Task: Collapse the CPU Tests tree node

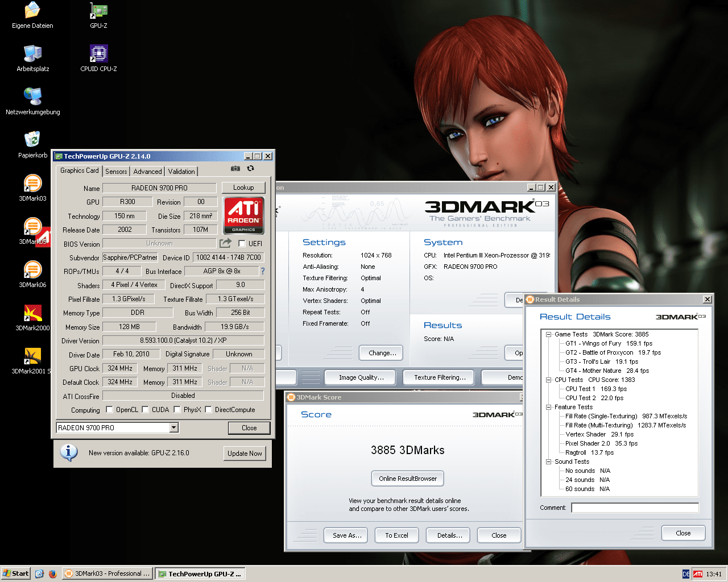Action: click(x=549, y=380)
